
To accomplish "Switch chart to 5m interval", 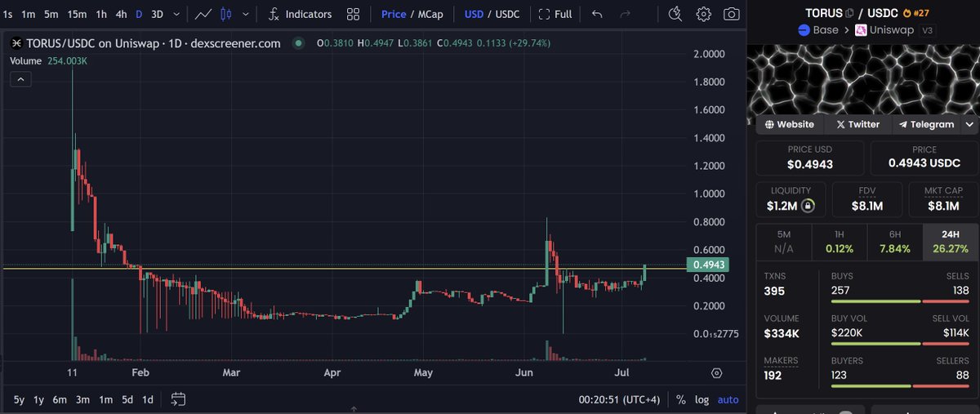I will pyautogui.click(x=51, y=14).
